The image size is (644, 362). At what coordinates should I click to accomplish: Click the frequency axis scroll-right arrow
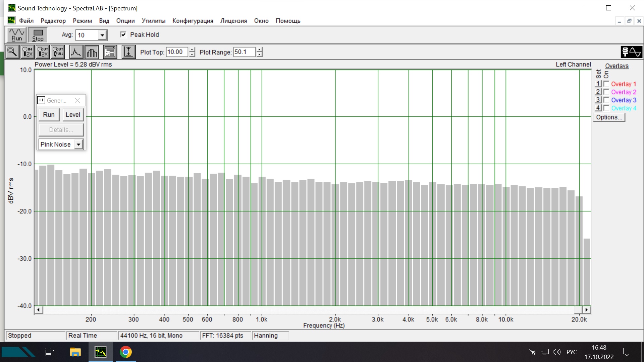586,310
